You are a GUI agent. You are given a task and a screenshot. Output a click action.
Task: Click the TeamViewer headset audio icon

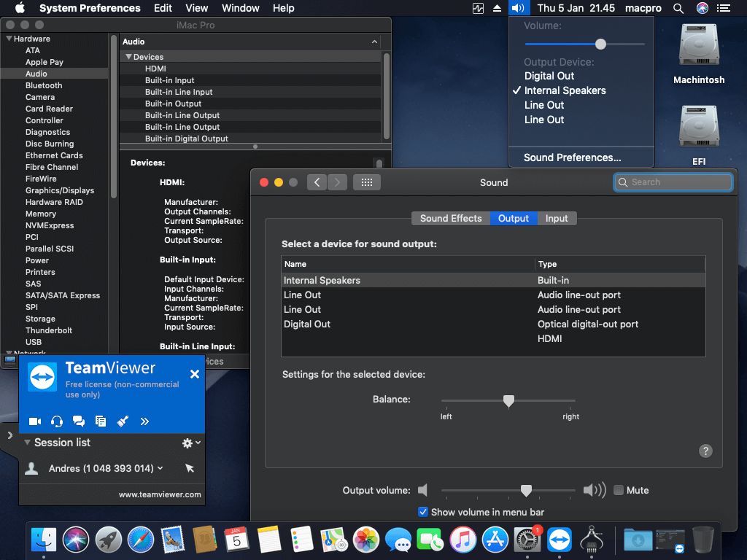[57, 421]
